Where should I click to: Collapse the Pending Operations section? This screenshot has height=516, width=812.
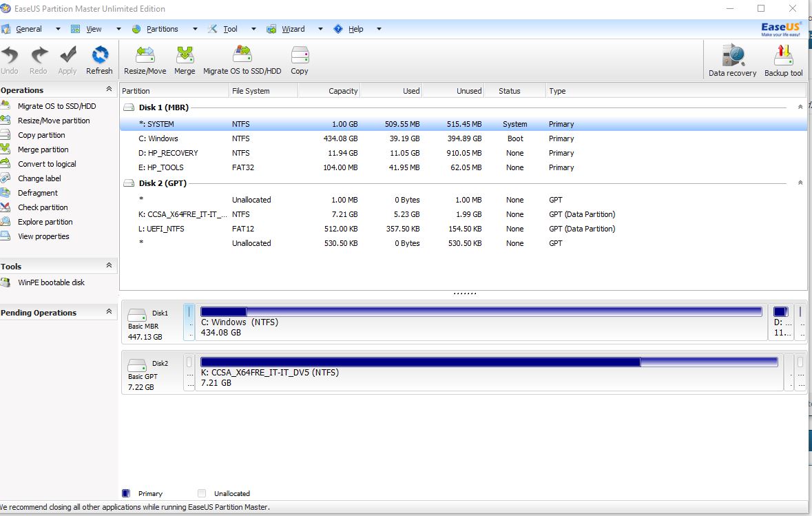pyautogui.click(x=109, y=311)
